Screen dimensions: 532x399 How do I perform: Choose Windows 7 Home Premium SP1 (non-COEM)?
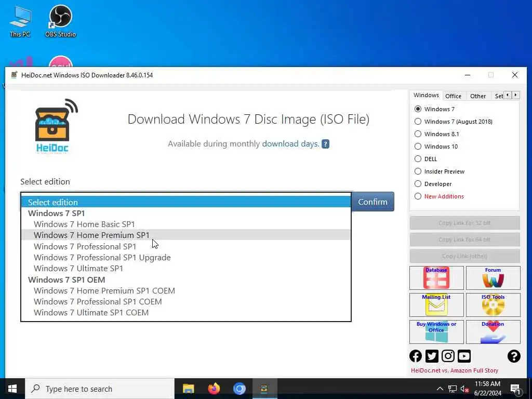point(186,235)
